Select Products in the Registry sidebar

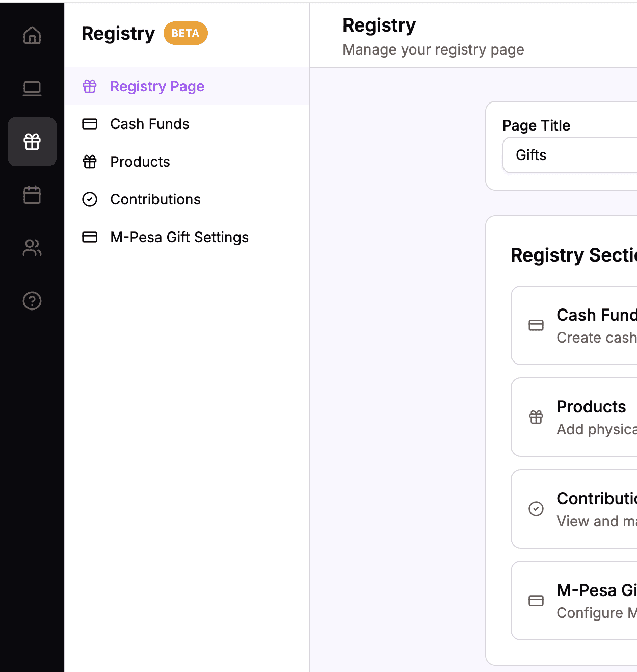pos(140,162)
